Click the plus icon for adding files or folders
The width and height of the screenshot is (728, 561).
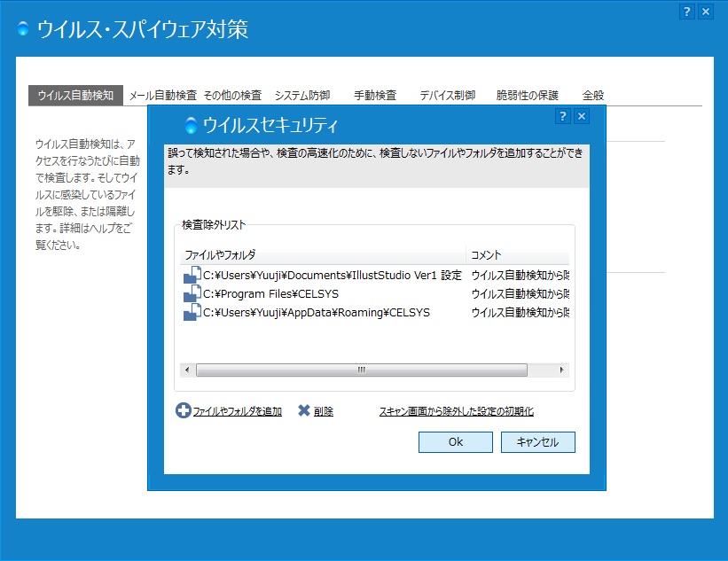183,410
